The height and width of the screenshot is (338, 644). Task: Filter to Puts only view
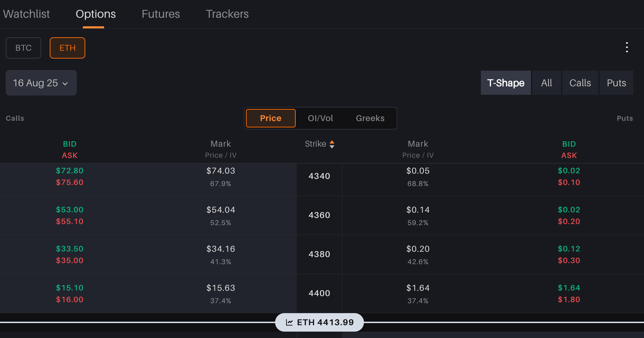coord(616,83)
